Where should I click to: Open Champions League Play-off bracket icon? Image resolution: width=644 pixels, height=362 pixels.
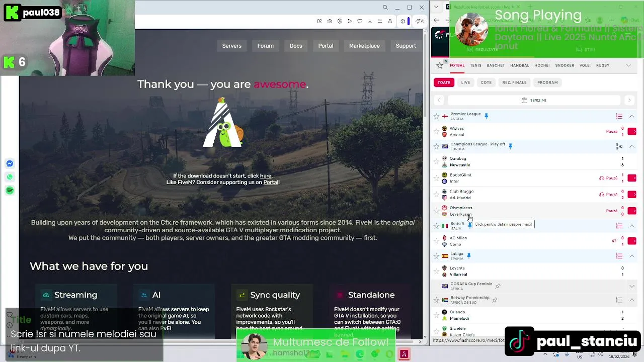click(619, 146)
